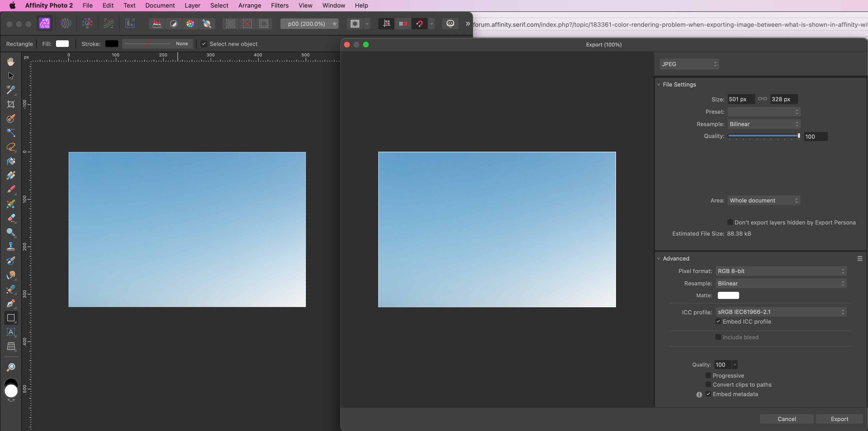Select the Undo Brush tool
This screenshot has height=431, width=868.
[11, 261]
